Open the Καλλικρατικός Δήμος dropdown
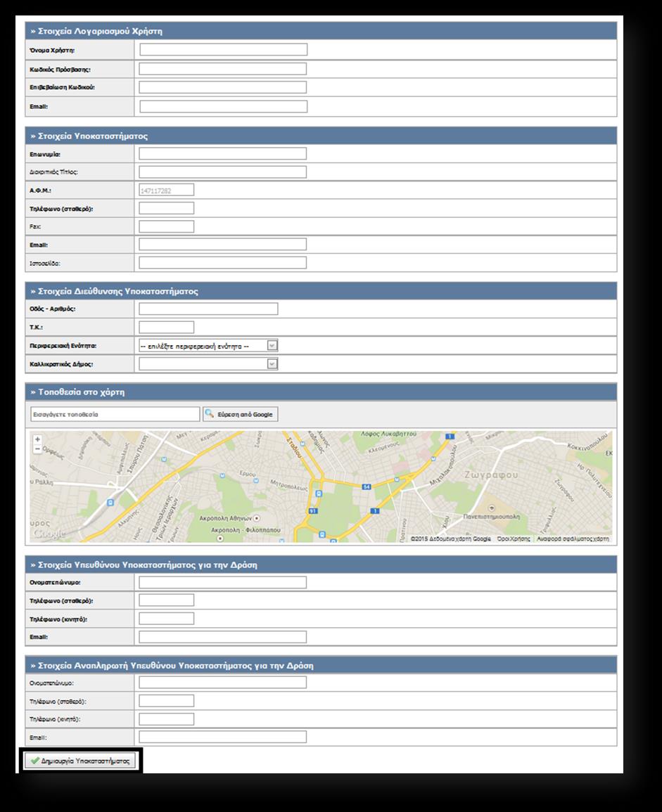This screenshot has width=662, height=812. coord(208,364)
